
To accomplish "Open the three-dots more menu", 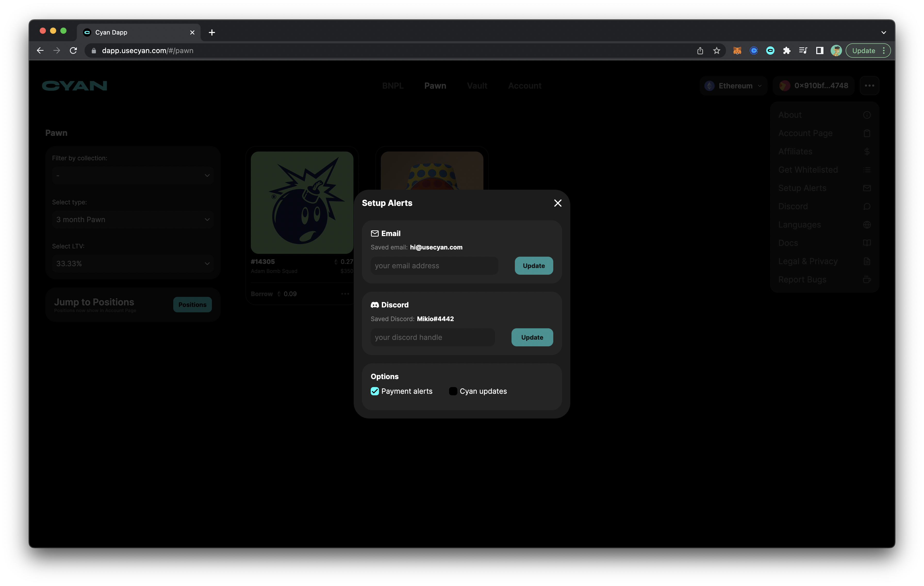I will click(x=869, y=86).
